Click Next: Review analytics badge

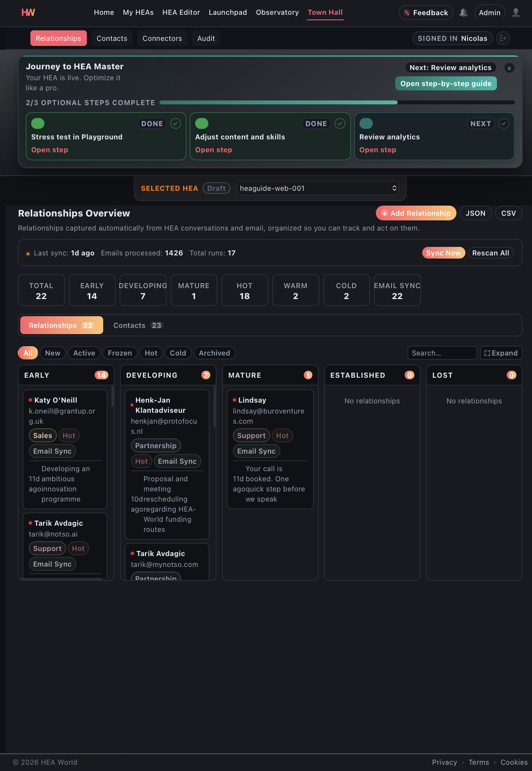(x=451, y=68)
